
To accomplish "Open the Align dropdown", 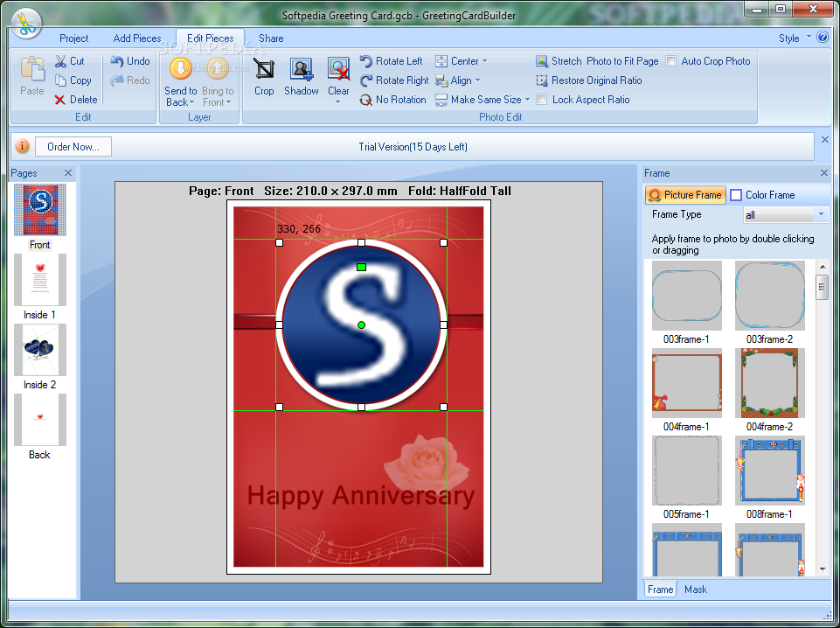I will coord(457,80).
